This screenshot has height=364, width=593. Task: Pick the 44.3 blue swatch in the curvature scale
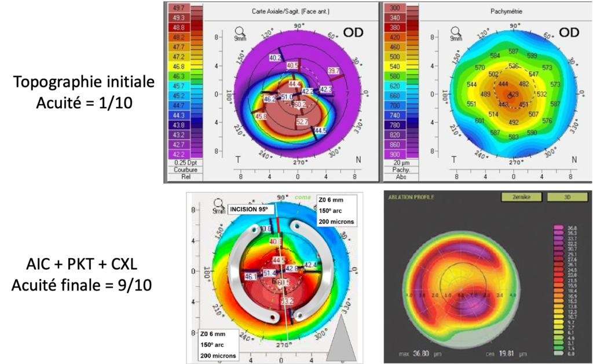[178, 115]
